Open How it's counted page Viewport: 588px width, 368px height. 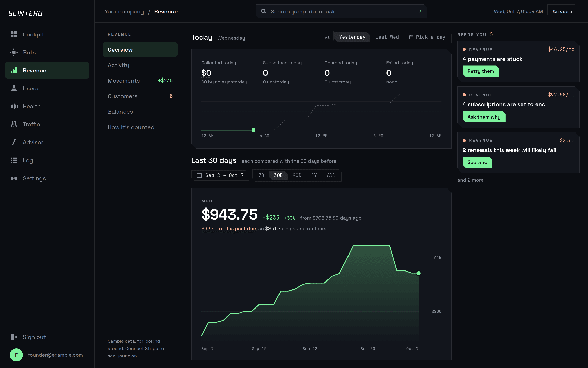[140, 127]
